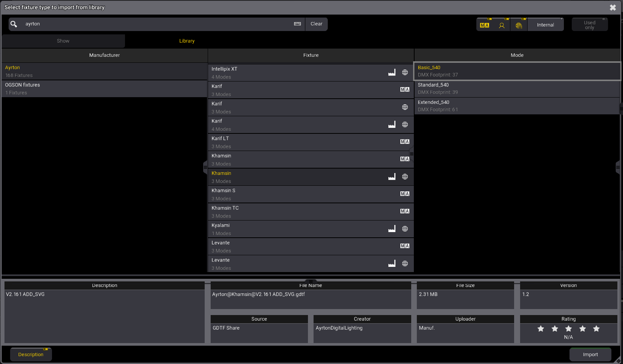
Task: Open the Internal drive dropdown
Action: pyautogui.click(x=545, y=25)
